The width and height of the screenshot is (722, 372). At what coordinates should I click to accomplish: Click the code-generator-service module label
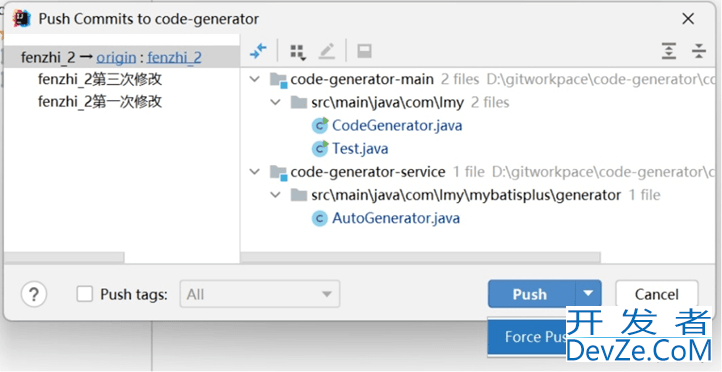click(x=368, y=172)
